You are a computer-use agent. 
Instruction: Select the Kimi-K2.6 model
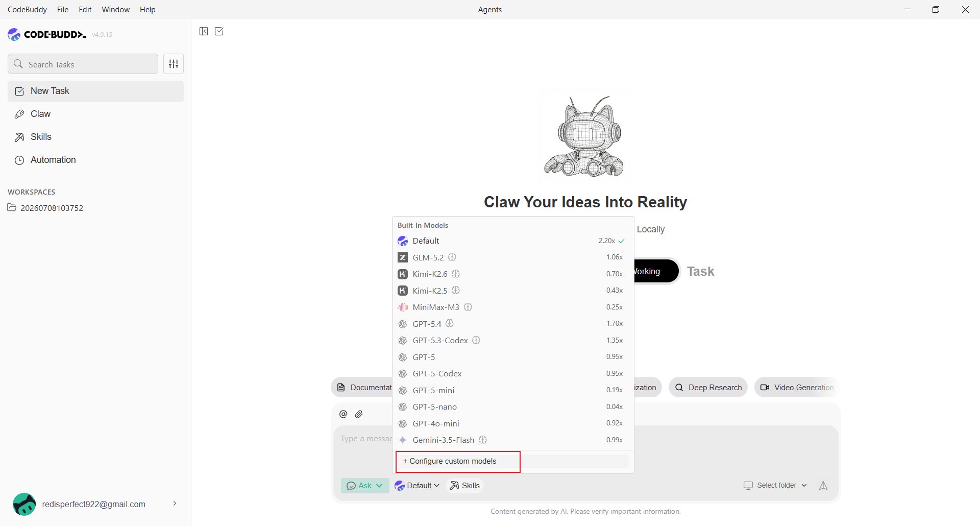[x=513, y=274]
